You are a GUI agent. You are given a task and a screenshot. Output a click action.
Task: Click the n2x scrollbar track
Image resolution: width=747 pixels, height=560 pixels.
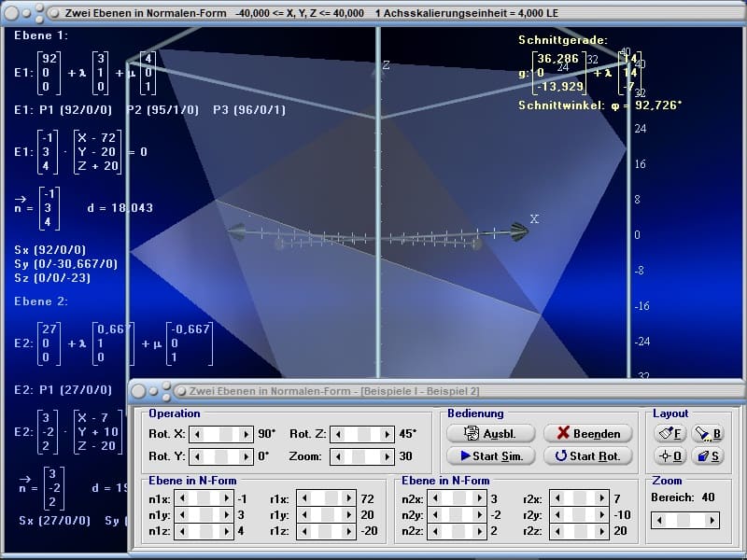coord(458,498)
